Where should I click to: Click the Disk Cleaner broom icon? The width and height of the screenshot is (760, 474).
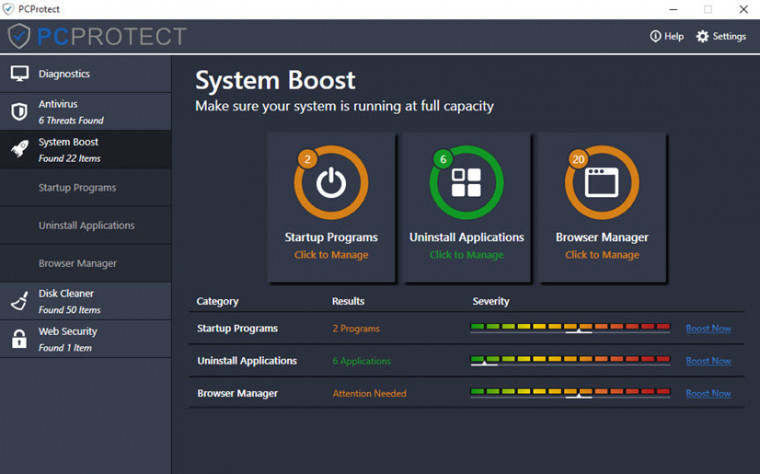coord(19,301)
